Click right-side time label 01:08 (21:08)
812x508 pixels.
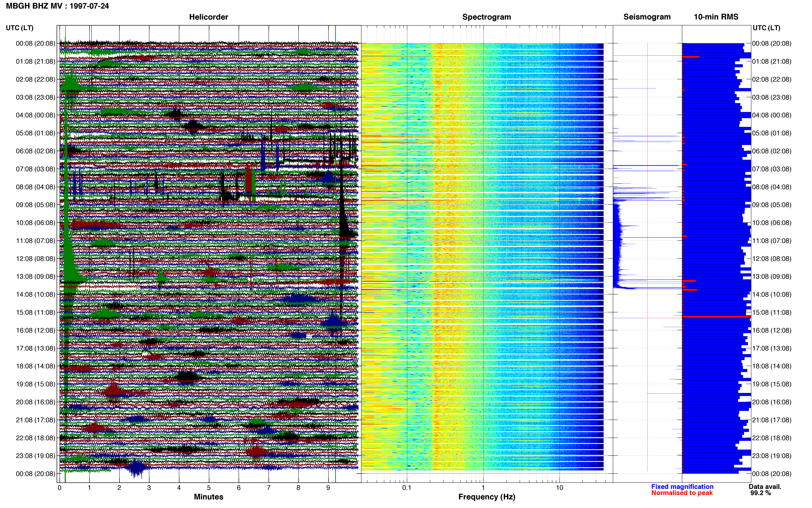pyautogui.click(x=772, y=61)
